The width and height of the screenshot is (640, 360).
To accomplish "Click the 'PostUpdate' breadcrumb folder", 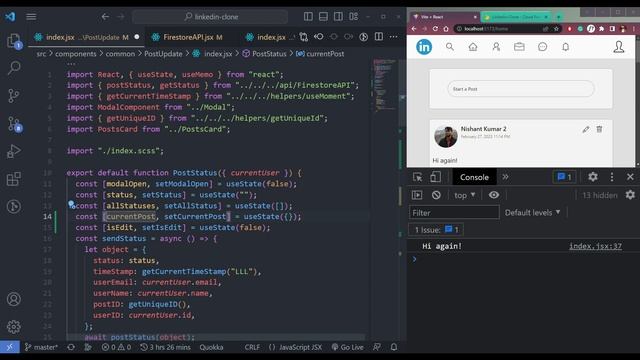I will click(163, 54).
